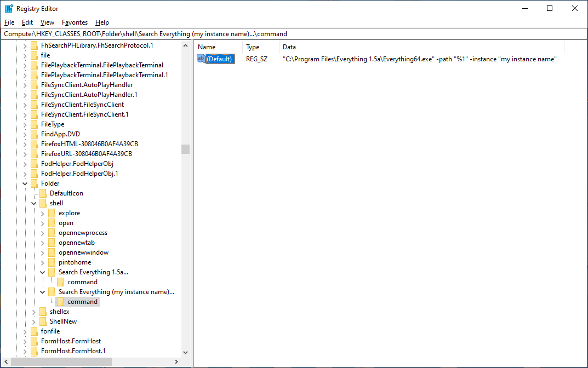This screenshot has height=368, width=588.
Task: Click folder icon beside FhSearchPHLibrary.FhSearchProtocol.1
Action: tap(34, 45)
